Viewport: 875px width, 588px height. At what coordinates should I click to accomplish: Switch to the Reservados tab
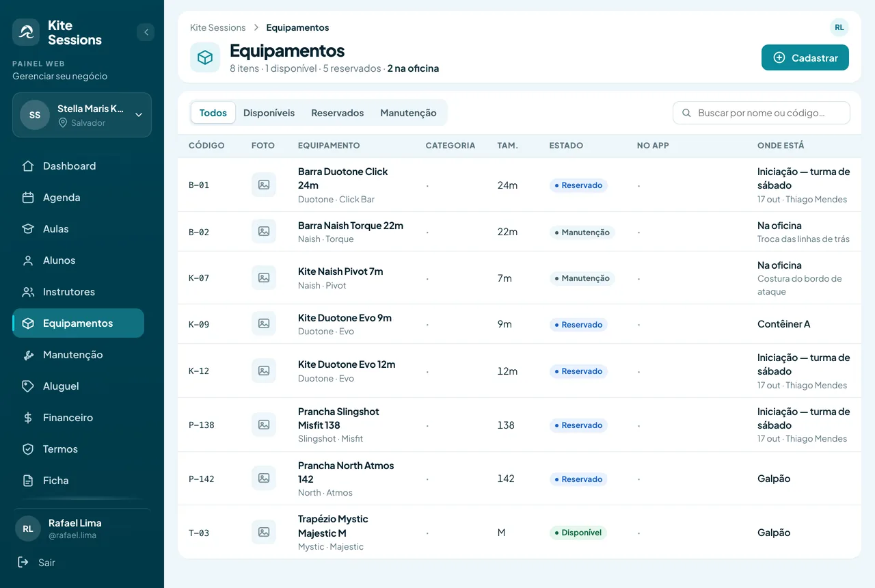(x=337, y=113)
